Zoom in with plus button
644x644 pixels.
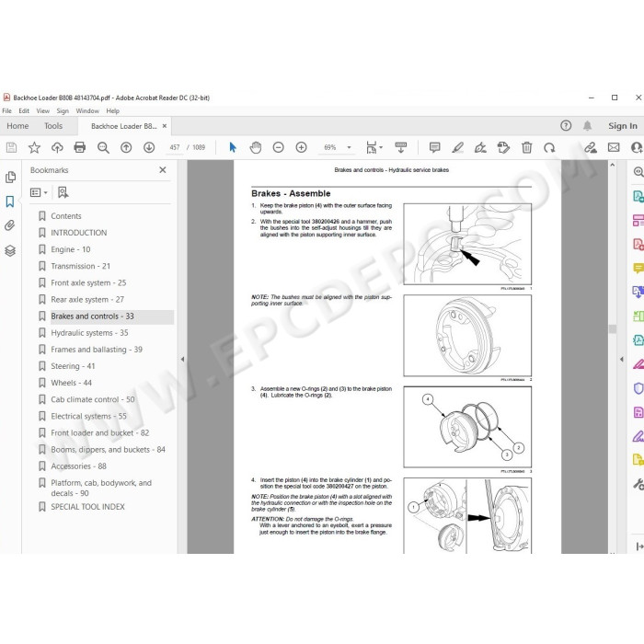[302, 147]
